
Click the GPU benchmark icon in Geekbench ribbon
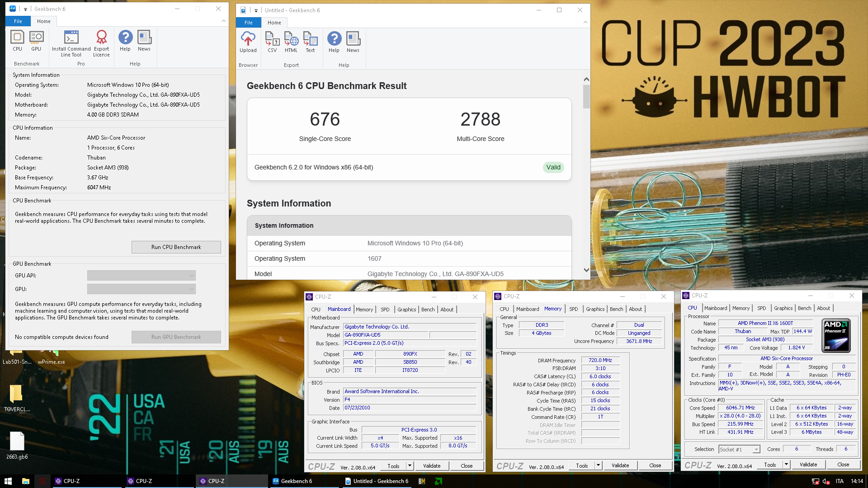(x=36, y=41)
